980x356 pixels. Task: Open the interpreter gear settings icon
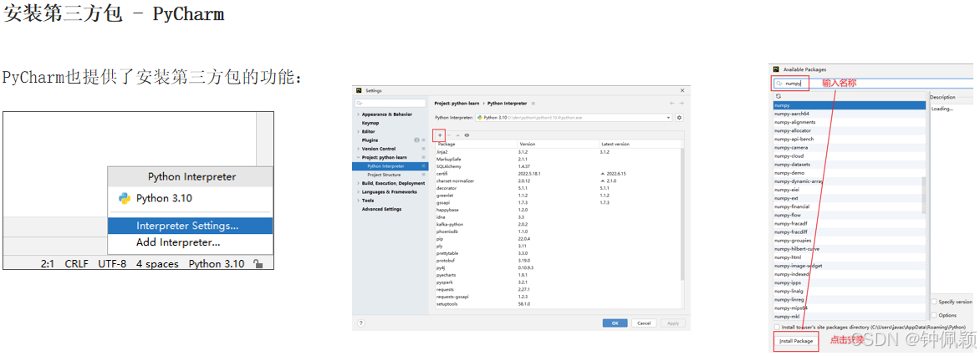(679, 118)
